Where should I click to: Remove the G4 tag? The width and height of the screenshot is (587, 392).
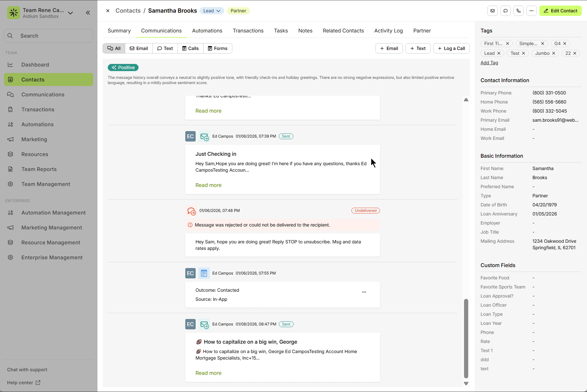pos(565,43)
